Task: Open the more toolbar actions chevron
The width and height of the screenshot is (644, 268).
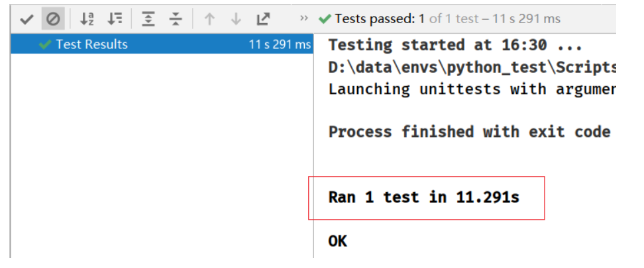Action: point(304,18)
